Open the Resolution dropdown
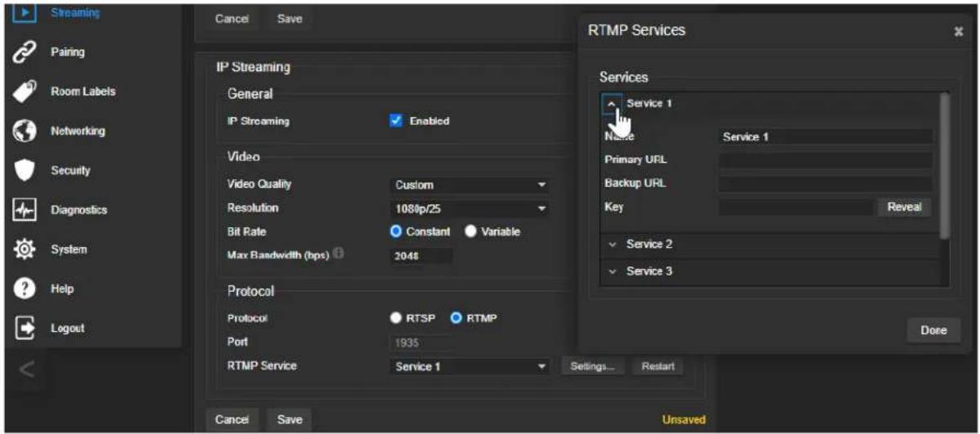 [470, 208]
